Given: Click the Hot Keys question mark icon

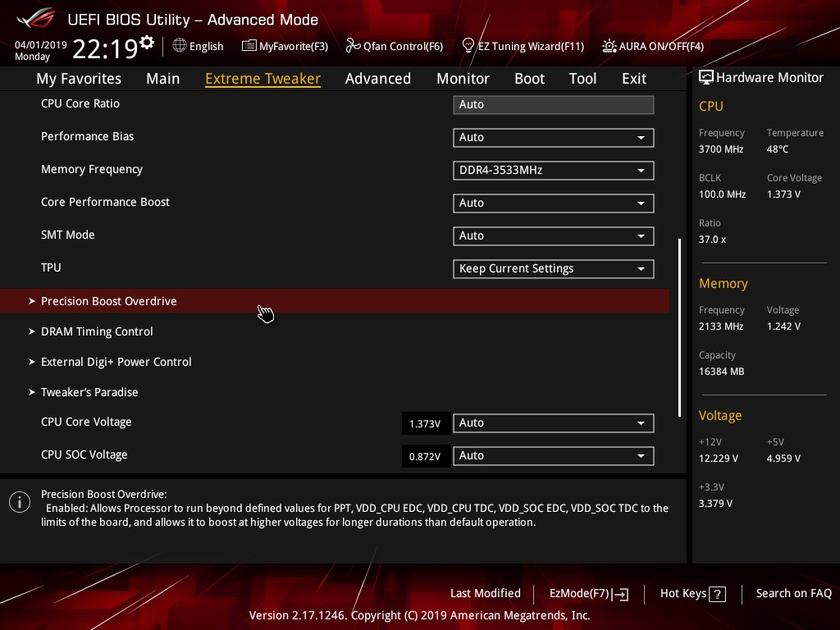Looking at the screenshot, I should (x=717, y=594).
